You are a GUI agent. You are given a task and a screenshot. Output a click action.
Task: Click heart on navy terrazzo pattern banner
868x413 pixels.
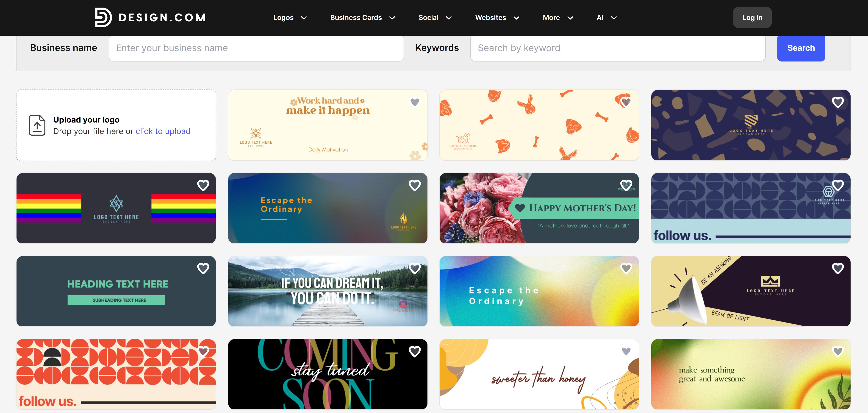pyautogui.click(x=838, y=102)
